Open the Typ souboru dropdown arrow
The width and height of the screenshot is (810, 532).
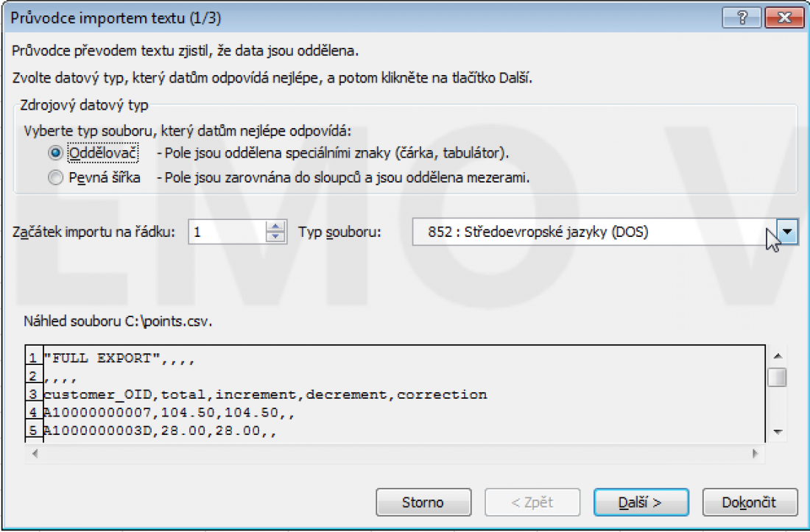[789, 233]
